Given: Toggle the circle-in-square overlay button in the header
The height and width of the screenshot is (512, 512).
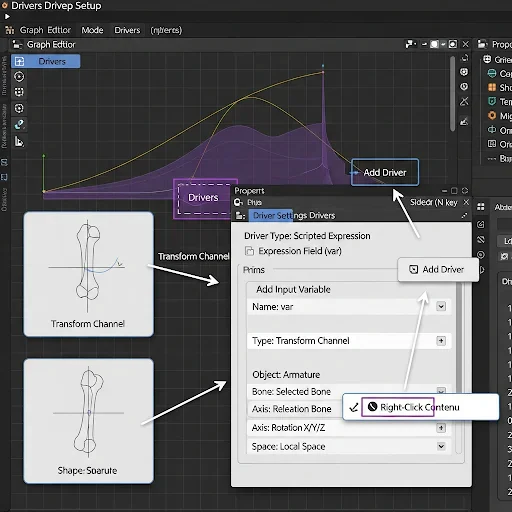Looking at the screenshot, I should click(x=453, y=44).
